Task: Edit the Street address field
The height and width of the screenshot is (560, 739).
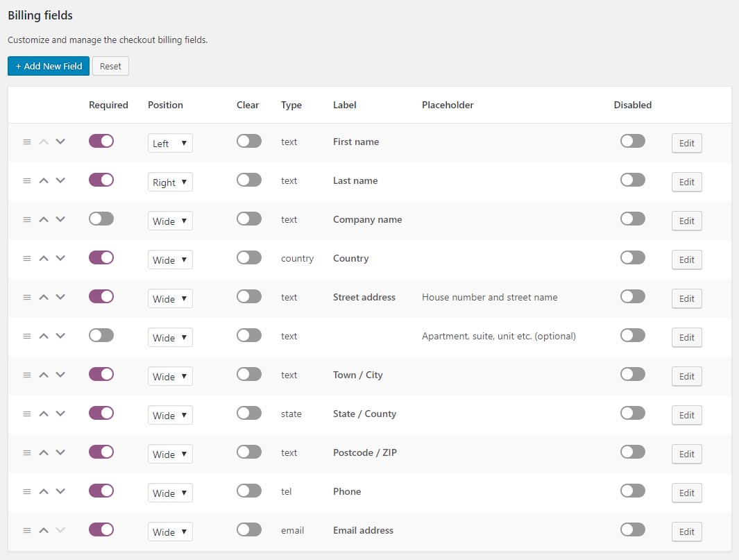Action: [x=686, y=298]
